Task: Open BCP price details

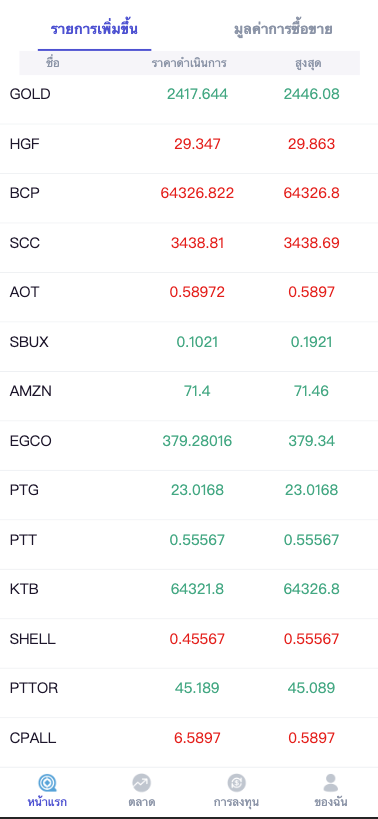Action: tap(189, 193)
